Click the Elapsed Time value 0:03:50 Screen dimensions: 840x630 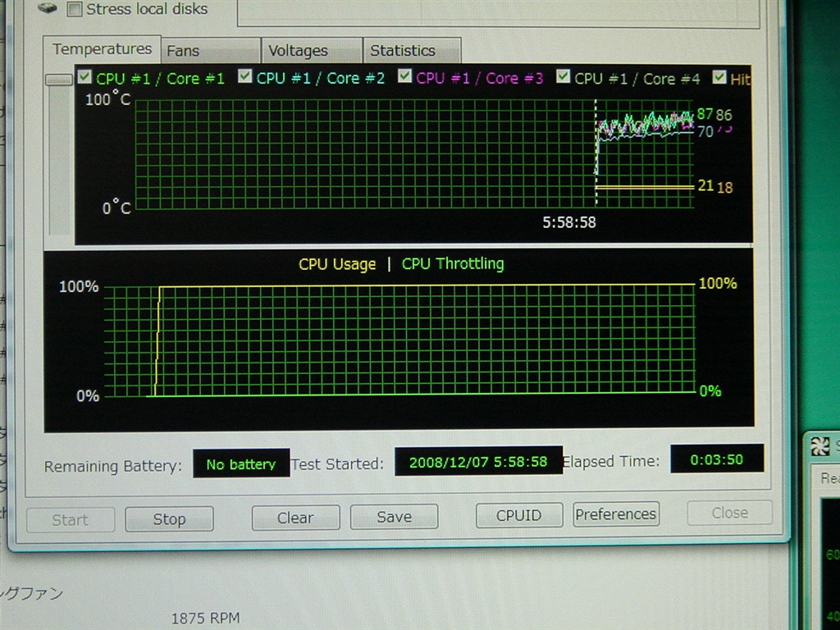(717, 459)
